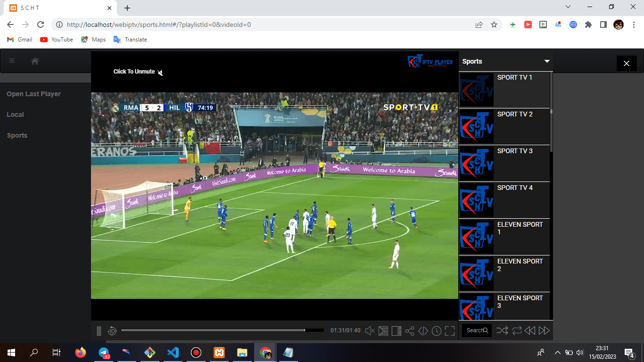The width and height of the screenshot is (644, 362).
Task: Close the video player overlay with X
Action: 627,63
